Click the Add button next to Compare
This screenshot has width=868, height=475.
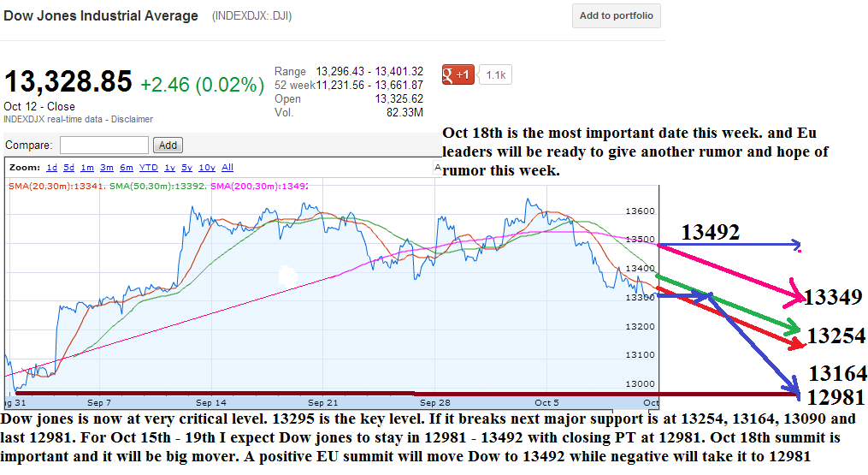click(168, 145)
